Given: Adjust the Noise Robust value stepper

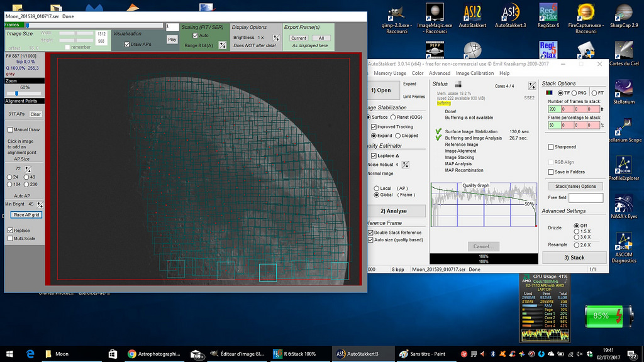Looking at the screenshot, I should pos(405,165).
